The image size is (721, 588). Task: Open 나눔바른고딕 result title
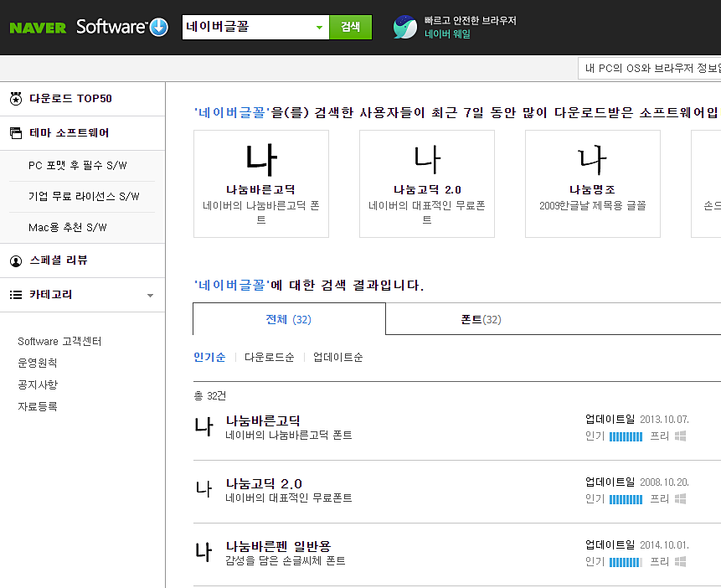click(263, 420)
